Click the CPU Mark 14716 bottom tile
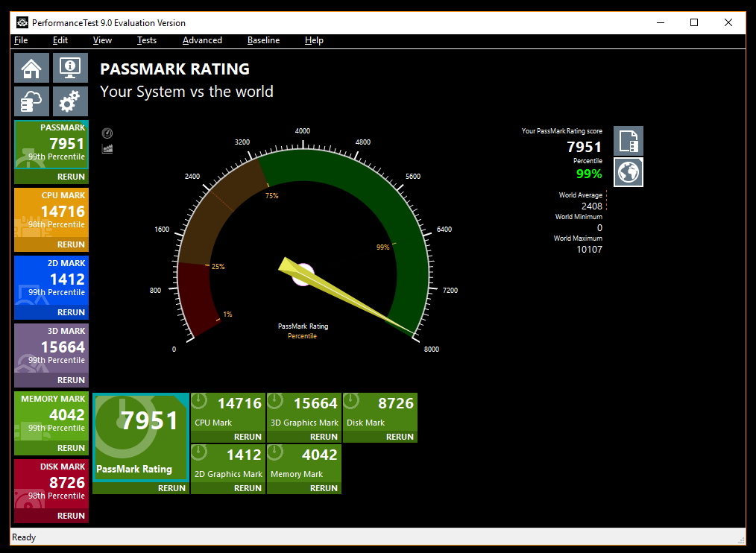 (228, 412)
